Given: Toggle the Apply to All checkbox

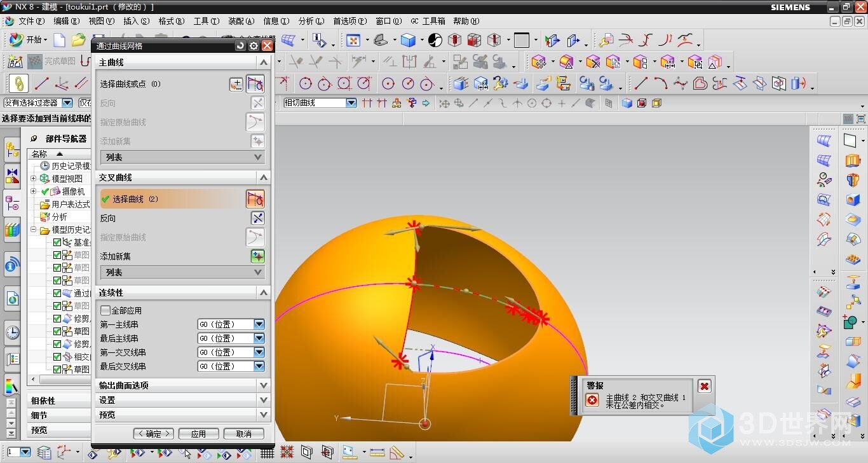Looking at the screenshot, I should click(x=105, y=310).
